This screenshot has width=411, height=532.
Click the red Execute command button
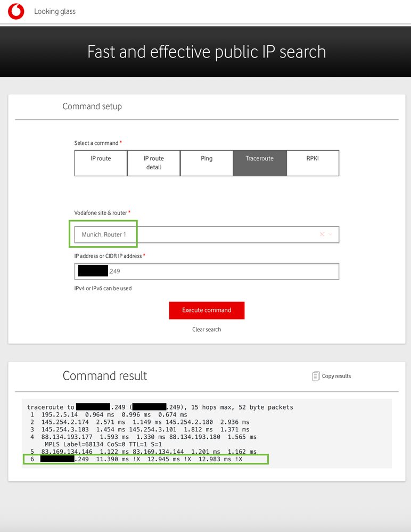click(x=207, y=310)
